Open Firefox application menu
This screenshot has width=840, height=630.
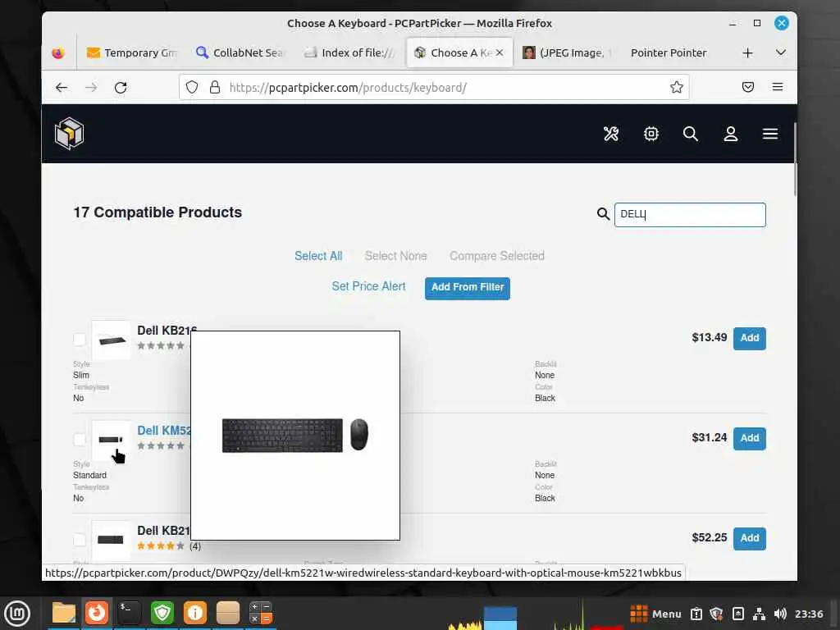[778, 87]
